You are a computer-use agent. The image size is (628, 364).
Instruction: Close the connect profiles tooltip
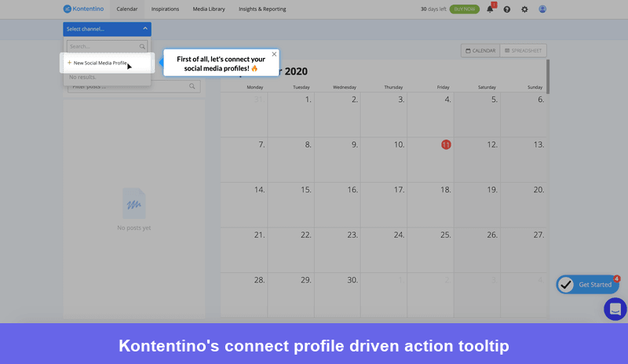(274, 54)
